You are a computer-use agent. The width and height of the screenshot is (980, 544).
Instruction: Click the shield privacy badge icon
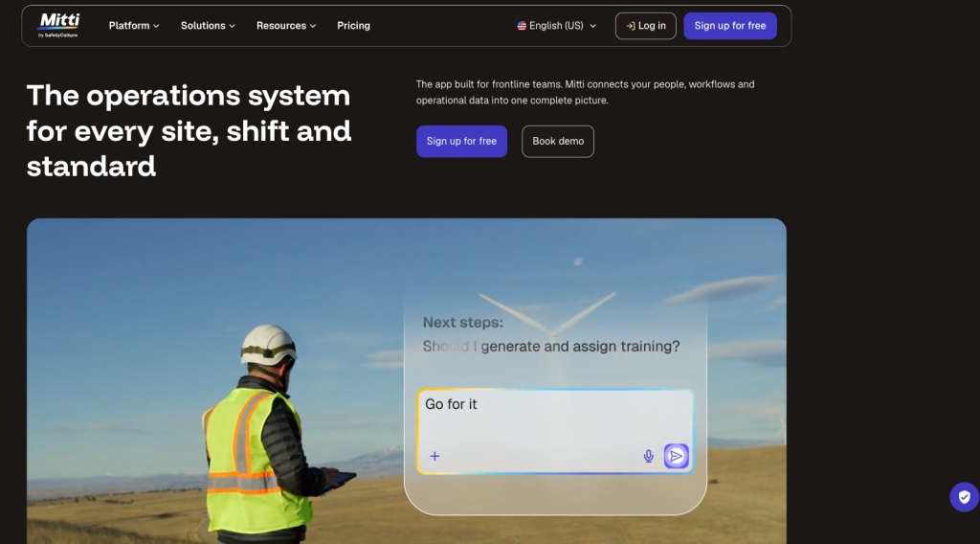965,497
